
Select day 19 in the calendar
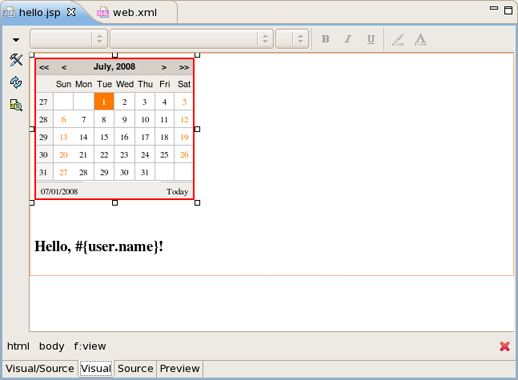[184, 137]
